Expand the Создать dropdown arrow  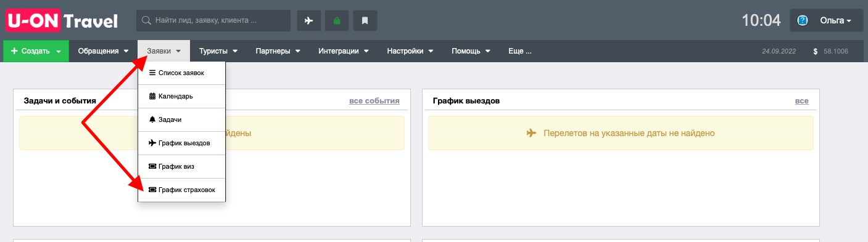[59, 52]
